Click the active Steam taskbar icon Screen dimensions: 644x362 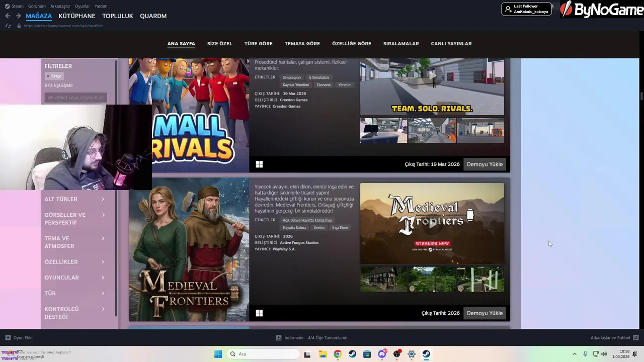pos(426,354)
